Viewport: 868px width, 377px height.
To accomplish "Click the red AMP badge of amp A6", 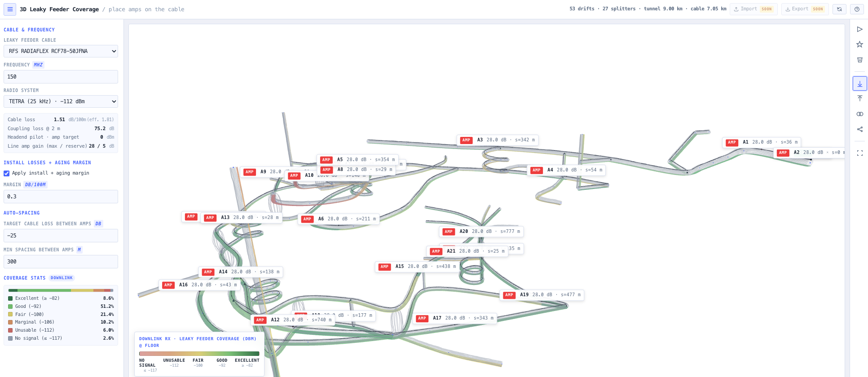I will (x=307, y=219).
